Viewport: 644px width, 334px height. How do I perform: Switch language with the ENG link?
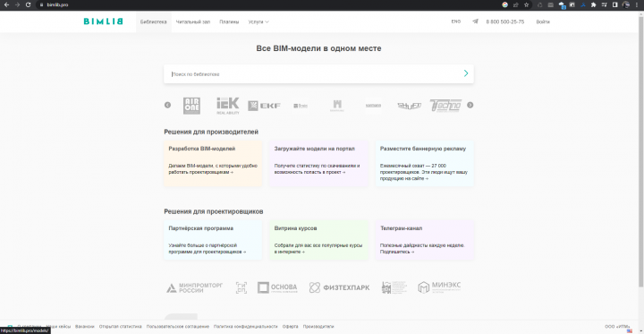tap(456, 21)
